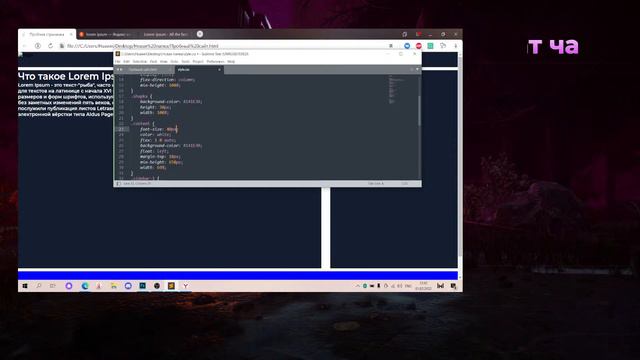Open the downloads arrow in browser toolbar
Image resolution: width=640 pixels, height=360 pixels.
coord(456,46)
